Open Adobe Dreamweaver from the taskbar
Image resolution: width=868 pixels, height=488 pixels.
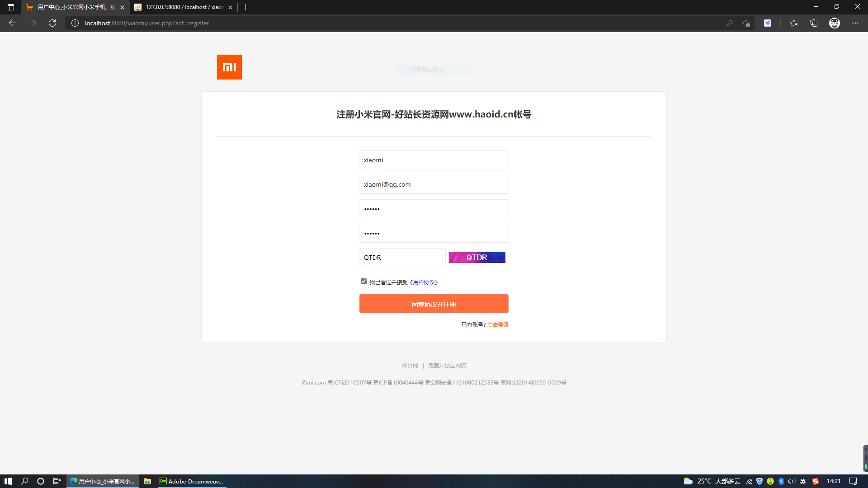pos(191,481)
